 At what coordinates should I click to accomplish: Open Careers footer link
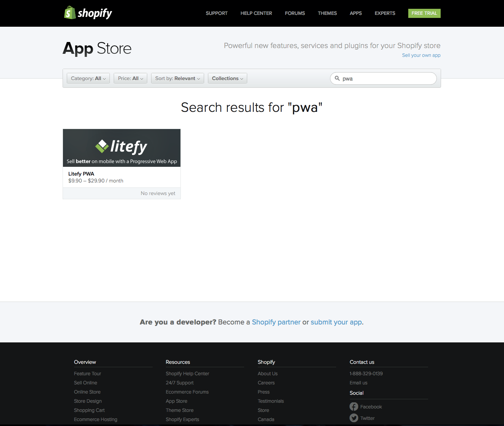tap(266, 383)
